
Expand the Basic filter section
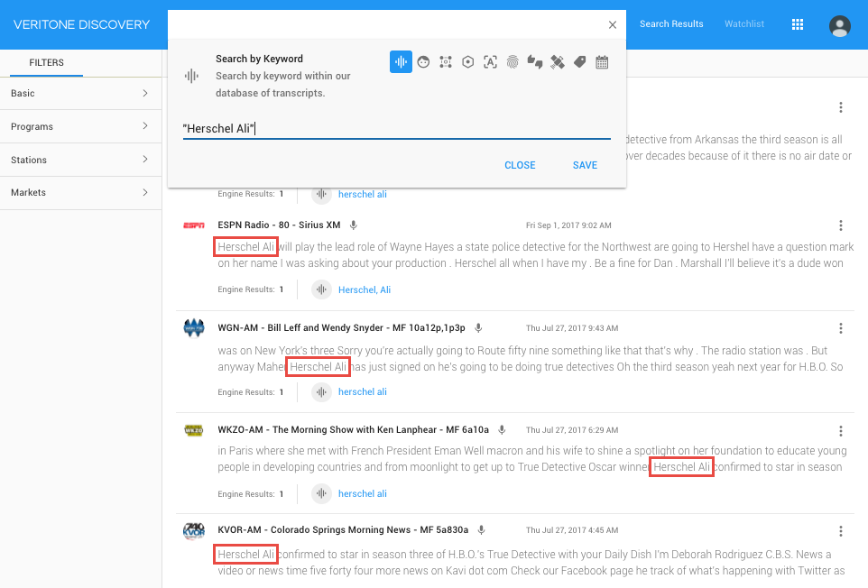pos(81,94)
